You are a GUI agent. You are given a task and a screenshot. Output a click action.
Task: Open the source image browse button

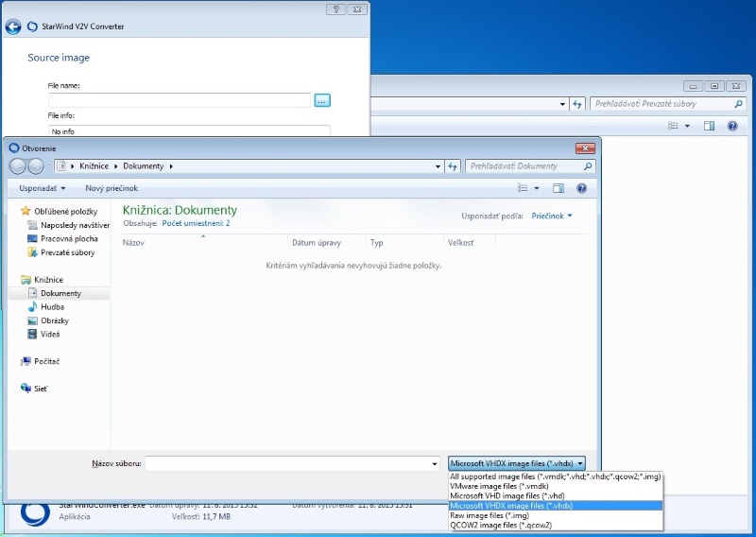[x=322, y=100]
